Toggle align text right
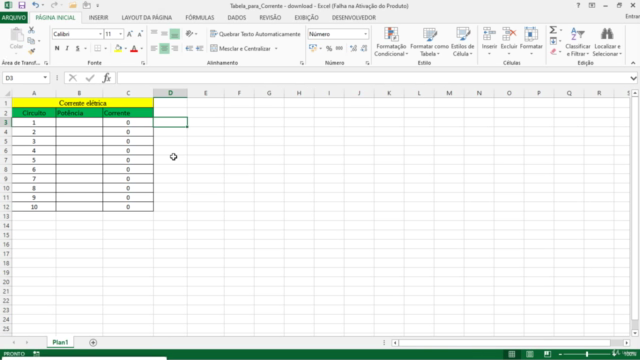Screen dimensions: 640x360 (x=175, y=49)
